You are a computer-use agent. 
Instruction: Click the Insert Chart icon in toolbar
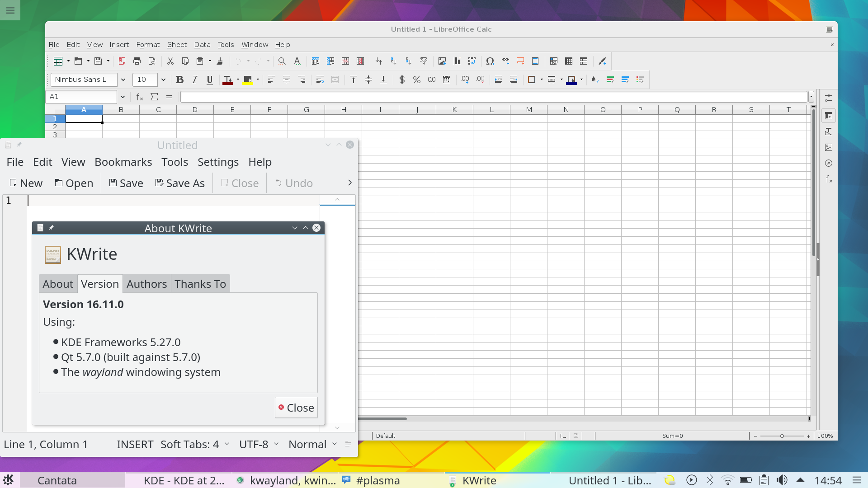click(x=456, y=61)
